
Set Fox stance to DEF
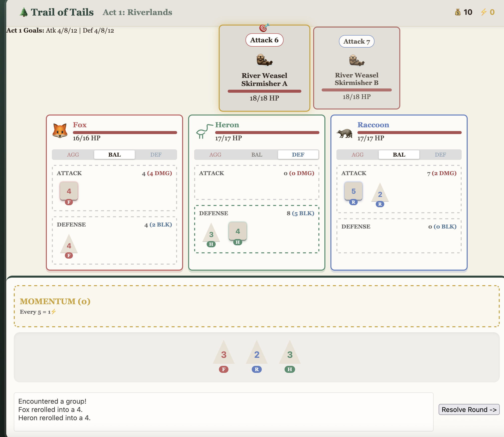[156, 155]
